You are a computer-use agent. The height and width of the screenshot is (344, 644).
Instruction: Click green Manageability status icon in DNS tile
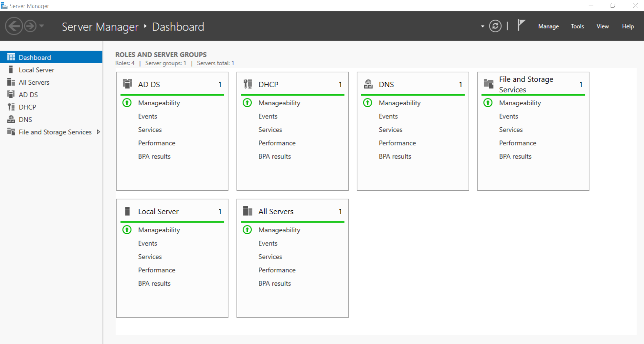368,103
